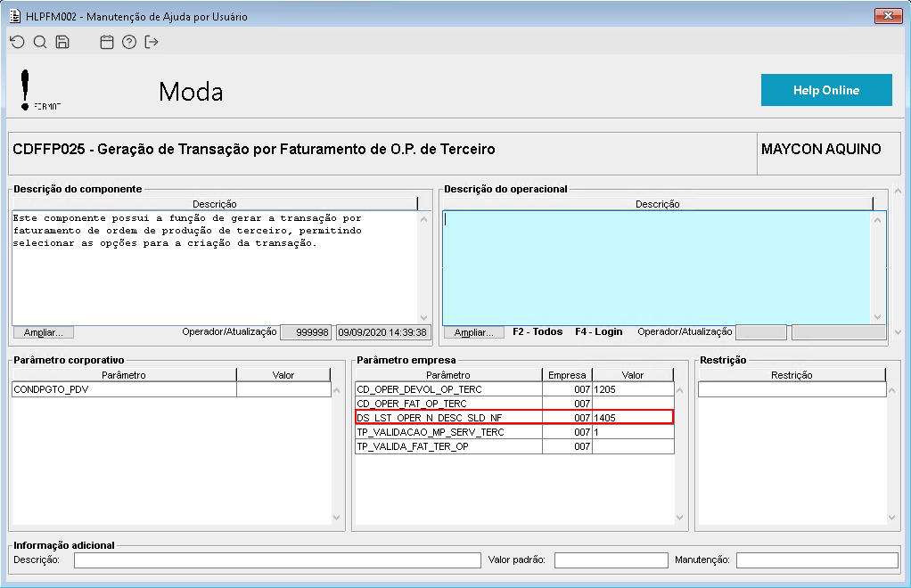This screenshot has width=911, height=588.
Task: Click Valor cell of TP_VALIDA_FAT_TER_OP
Action: point(633,446)
